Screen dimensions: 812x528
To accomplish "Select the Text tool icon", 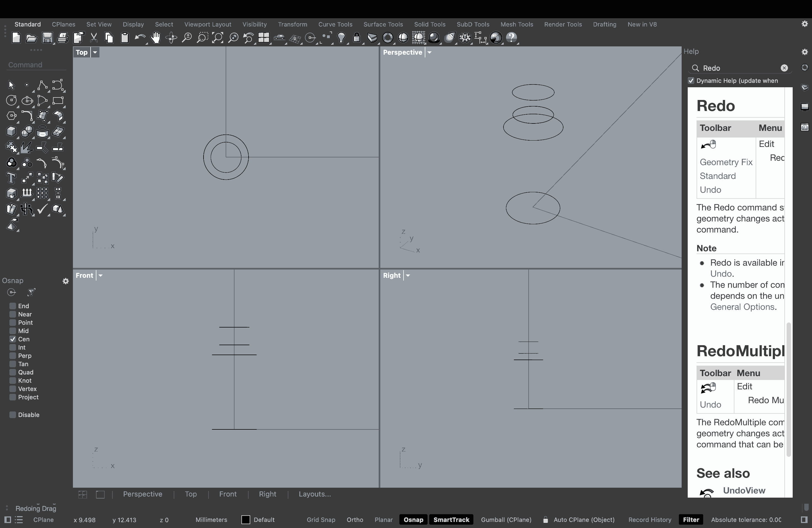I will pyautogui.click(x=11, y=178).
